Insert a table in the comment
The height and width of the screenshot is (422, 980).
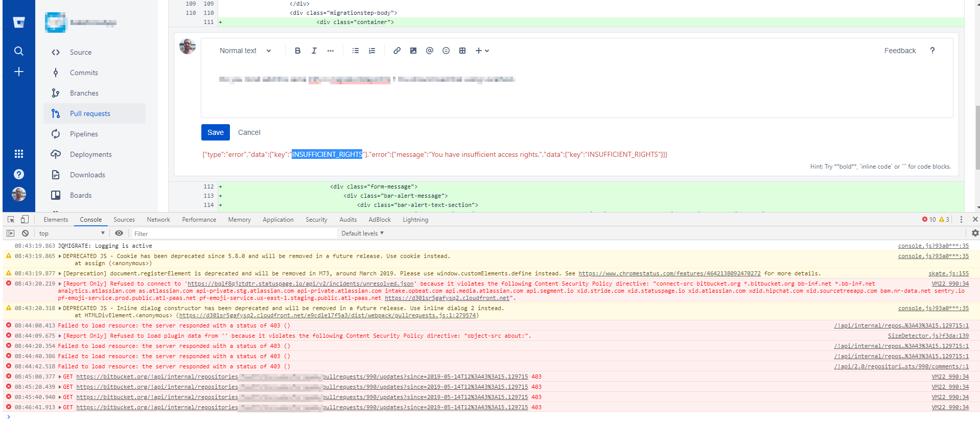point(462,51)
